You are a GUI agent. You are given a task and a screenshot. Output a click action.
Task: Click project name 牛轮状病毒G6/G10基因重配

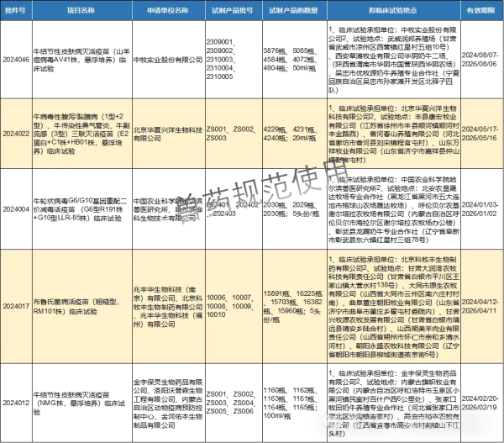[82, 209]
